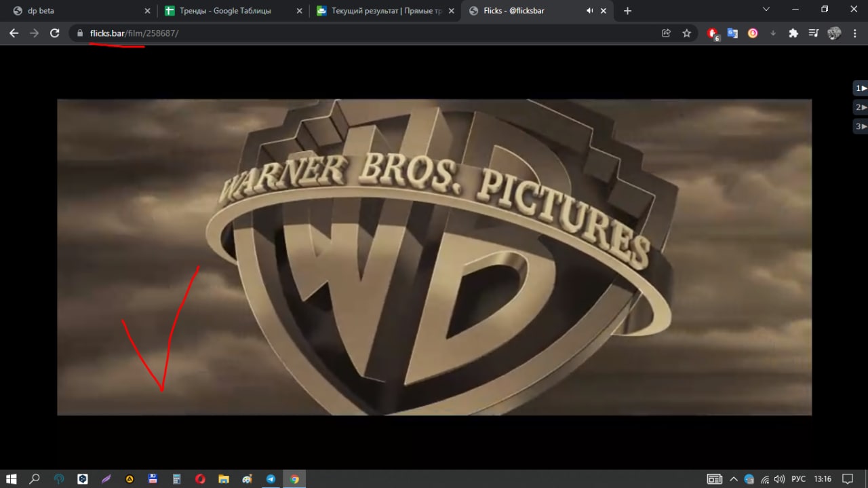Open the purple feather app in taskbar
This screenshot has width=868, height=488.
point(106,478)
